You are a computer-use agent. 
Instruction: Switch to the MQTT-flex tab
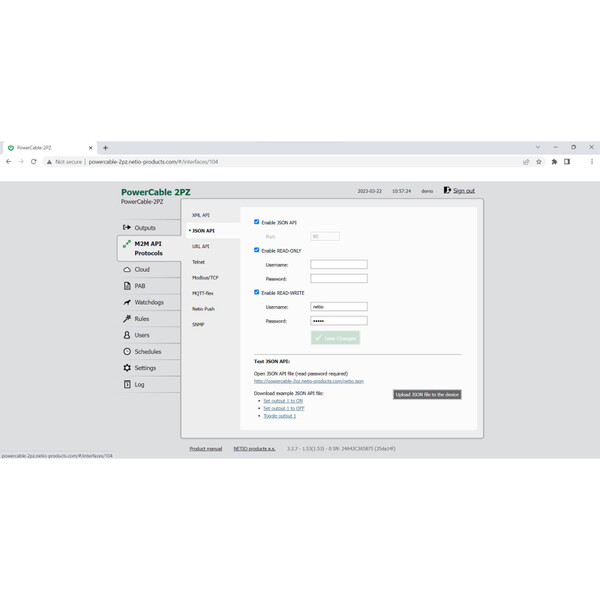(x=205, y=293)
